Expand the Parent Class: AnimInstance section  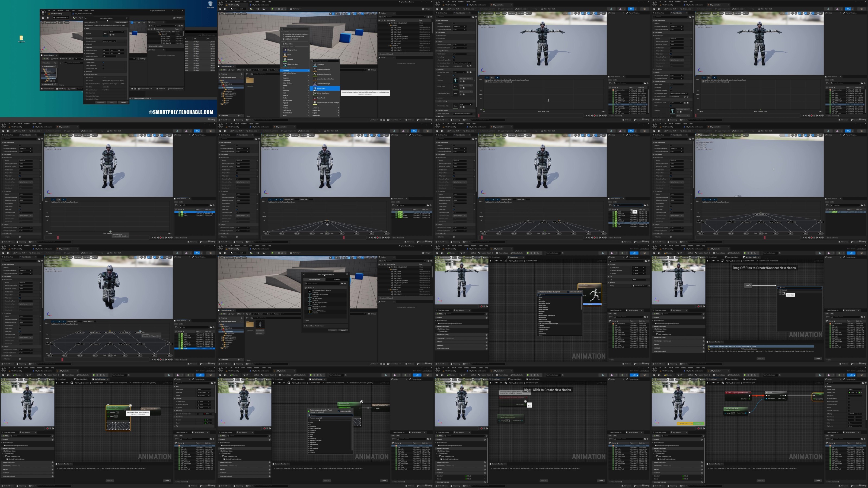click(305, 326)
